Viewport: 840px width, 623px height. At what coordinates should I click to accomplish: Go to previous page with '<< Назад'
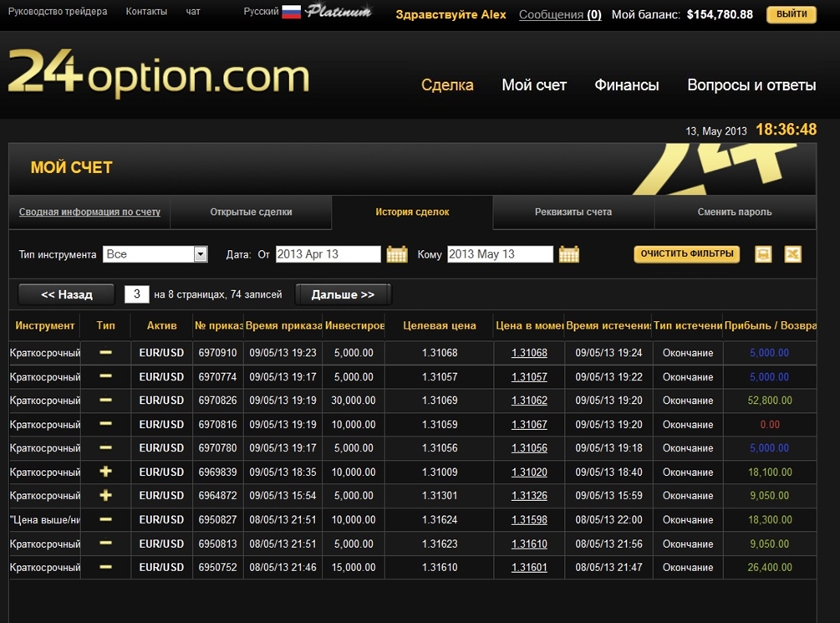[x=66, y=294]
